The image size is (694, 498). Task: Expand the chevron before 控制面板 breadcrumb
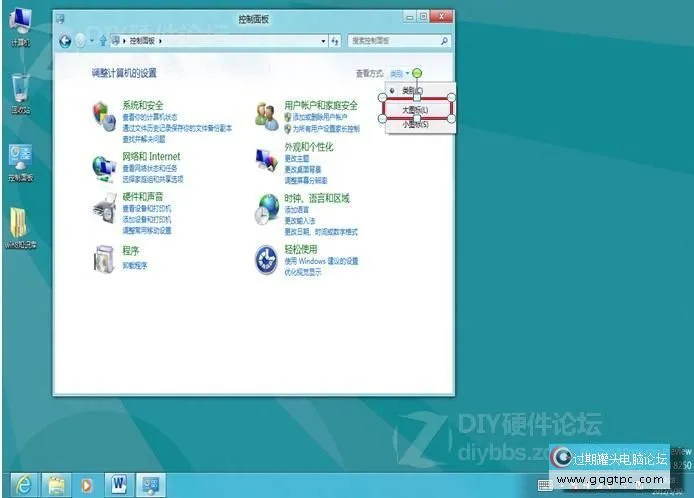[124, 41]
